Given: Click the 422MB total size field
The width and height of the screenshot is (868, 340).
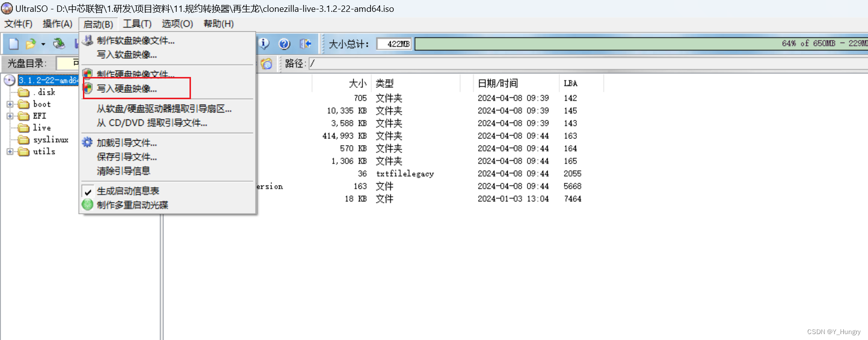Looking at the screenshot, I should point(394,44).
